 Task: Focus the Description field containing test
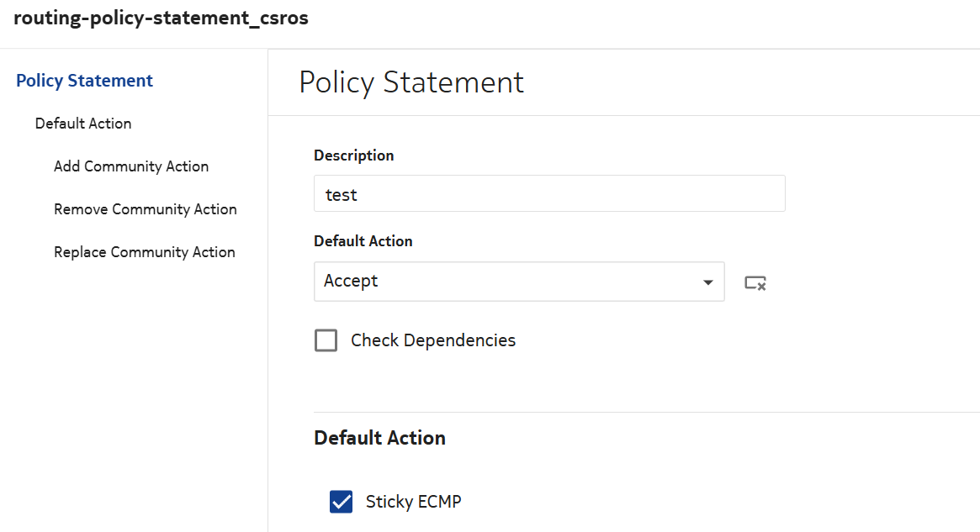click(x=548, y=194)
